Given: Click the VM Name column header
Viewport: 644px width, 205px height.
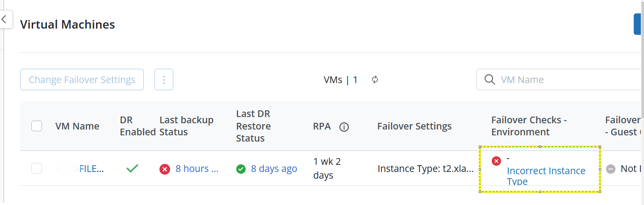Looking at the screenshot, I should [77, 126].
